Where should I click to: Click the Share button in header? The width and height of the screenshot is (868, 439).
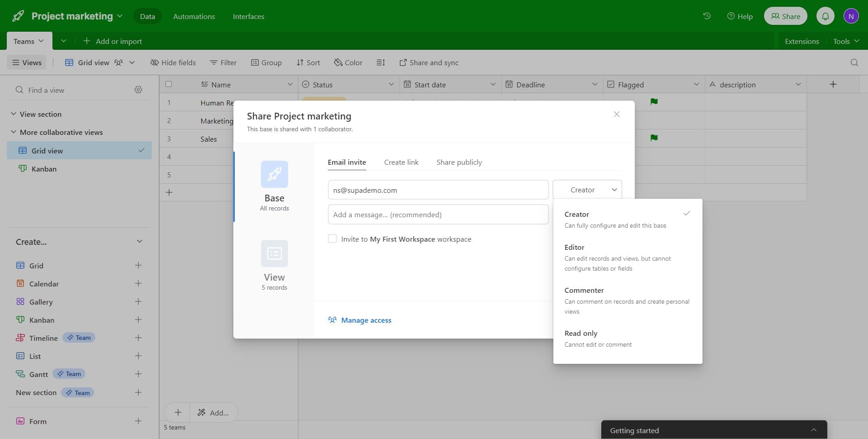pyautogui.click(x=785, y=16)
